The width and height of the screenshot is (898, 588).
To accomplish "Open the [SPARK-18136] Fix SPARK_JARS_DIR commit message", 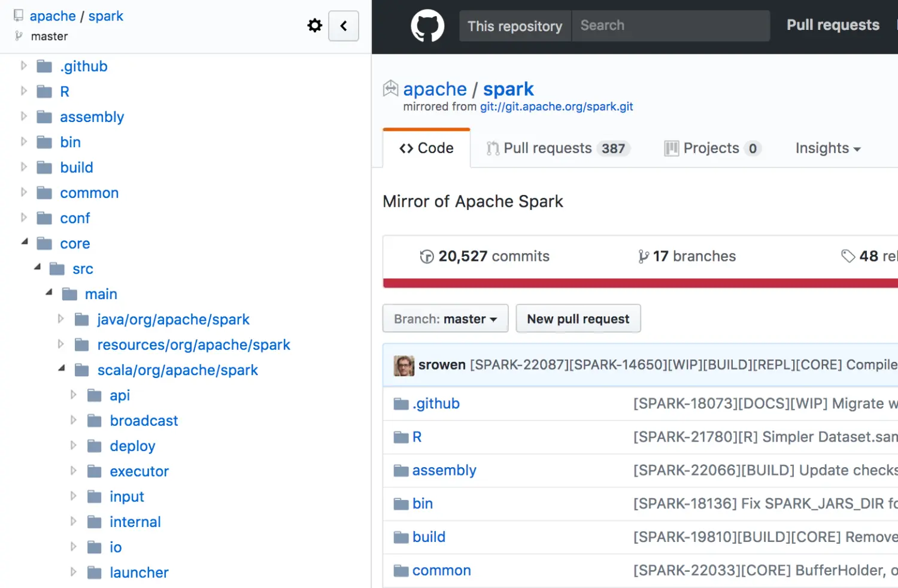I will 766,504.
